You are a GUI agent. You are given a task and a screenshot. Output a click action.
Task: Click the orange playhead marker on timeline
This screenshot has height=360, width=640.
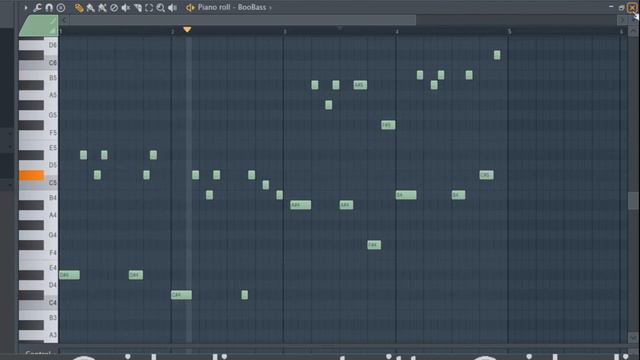187,29
